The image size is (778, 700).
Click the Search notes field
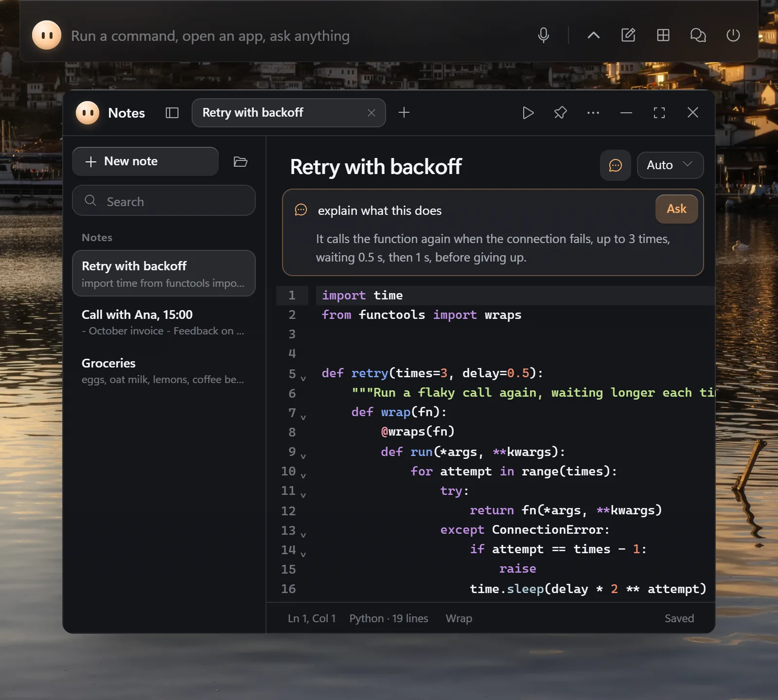pos(164,201)
